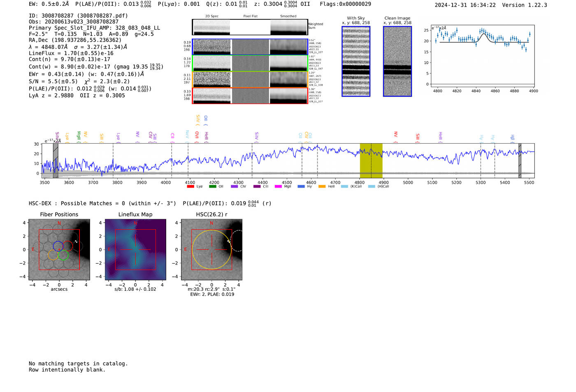
Task: Open the Clean Image cutout
Action: (x=397, y=61)
